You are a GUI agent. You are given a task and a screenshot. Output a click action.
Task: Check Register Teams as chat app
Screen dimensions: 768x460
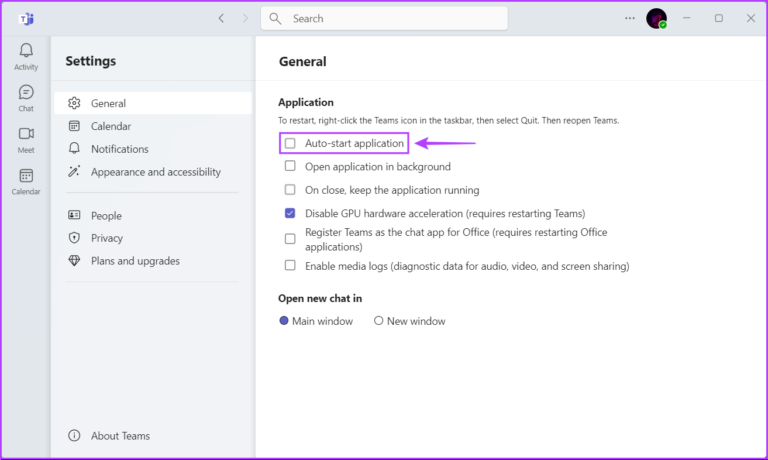click(290, 239)
